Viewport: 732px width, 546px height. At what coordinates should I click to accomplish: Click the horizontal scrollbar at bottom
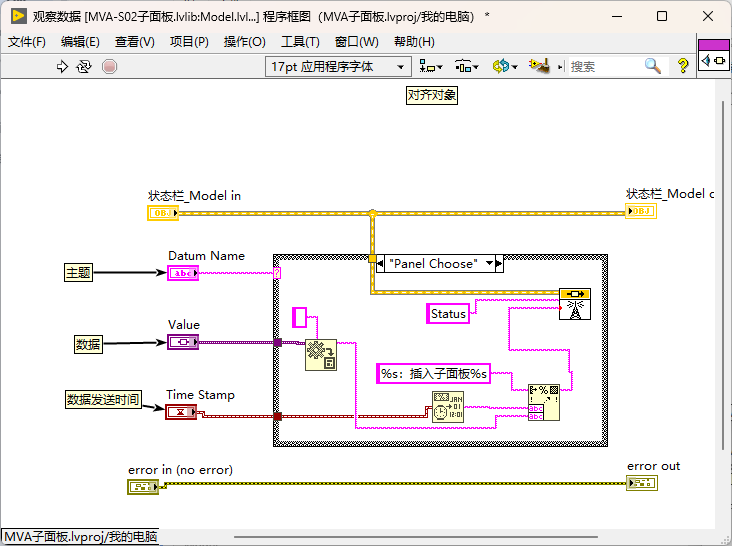pyautogui.click(x=415, y=537)
